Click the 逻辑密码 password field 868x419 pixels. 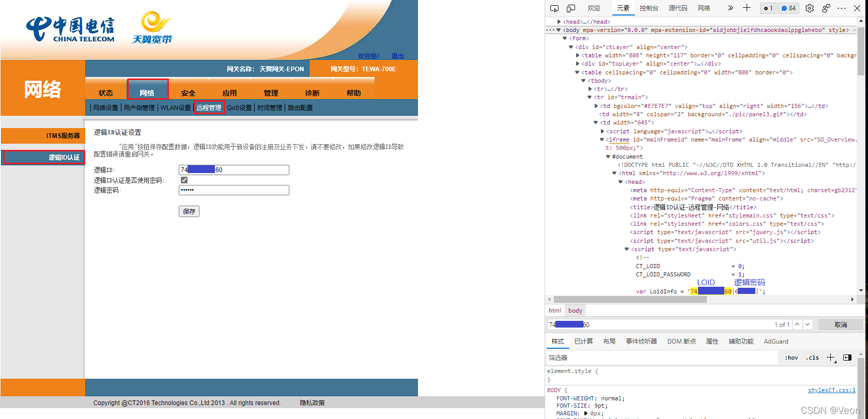click(234, 190)
